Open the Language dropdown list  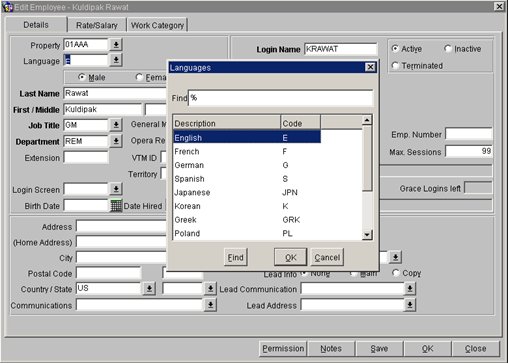tap(116, 60)
